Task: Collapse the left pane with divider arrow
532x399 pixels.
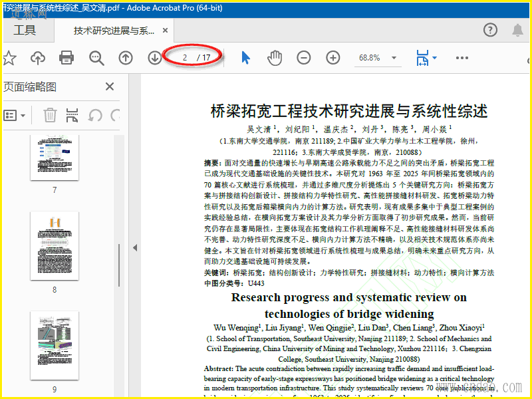Action: point(135,247)
